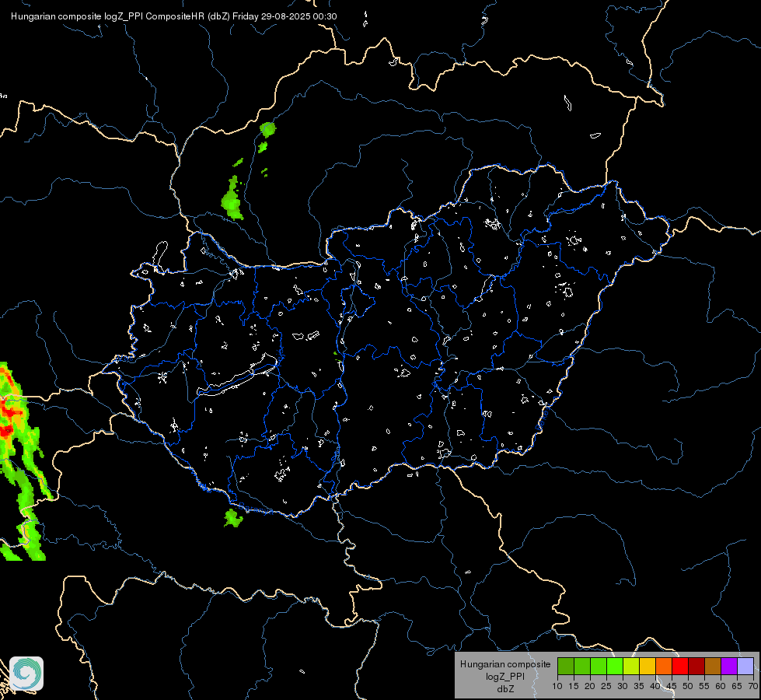The width and height of the screenshot is (761, 700).
Task: Click the "40" value on the legend scale
Action: (655, 687)
